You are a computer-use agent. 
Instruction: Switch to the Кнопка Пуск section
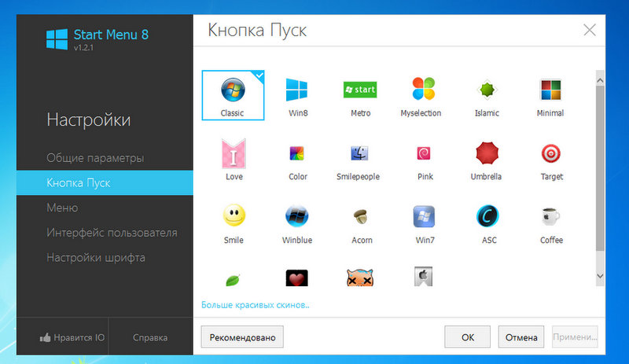[105, 182]
